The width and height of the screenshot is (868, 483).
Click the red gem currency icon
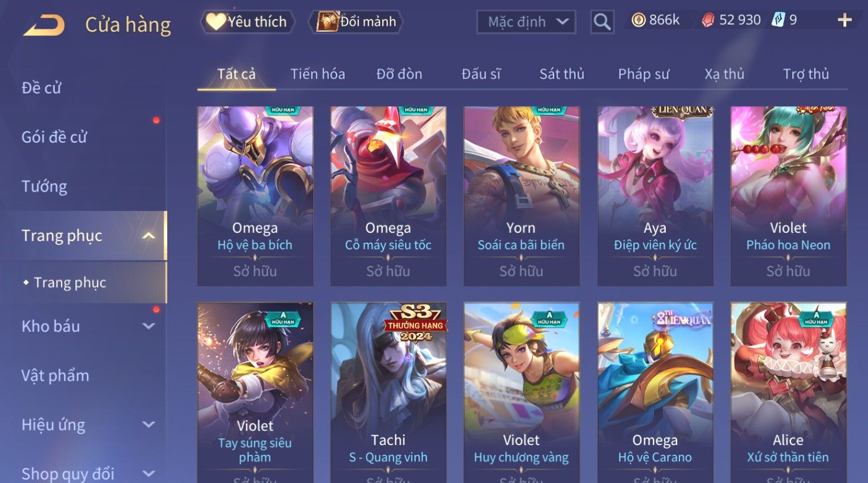708,20
